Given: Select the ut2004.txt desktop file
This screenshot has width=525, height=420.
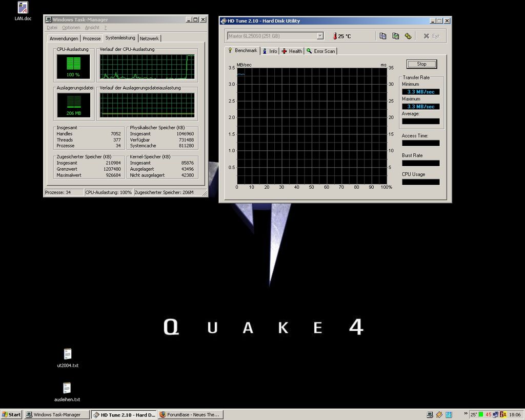Looking at the screenshot, I should pyautogui.click(x=68, y=358).
